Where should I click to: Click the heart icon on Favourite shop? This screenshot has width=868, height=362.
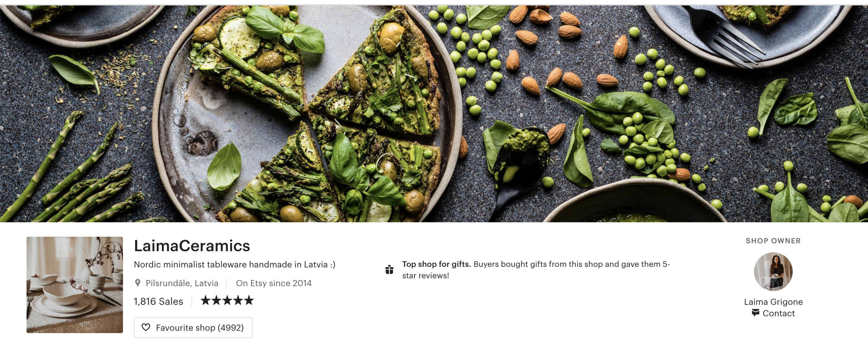click(x=146, y=327)
